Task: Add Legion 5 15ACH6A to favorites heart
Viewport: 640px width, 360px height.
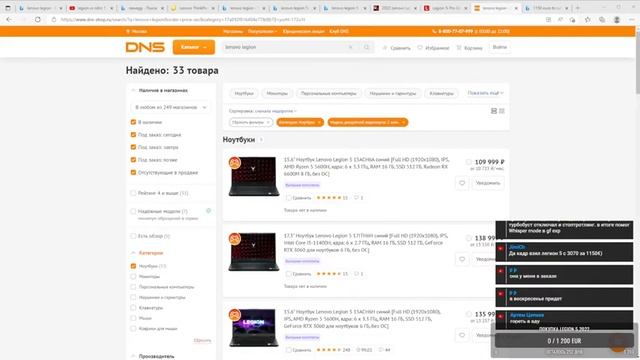Action: point(462,183)
